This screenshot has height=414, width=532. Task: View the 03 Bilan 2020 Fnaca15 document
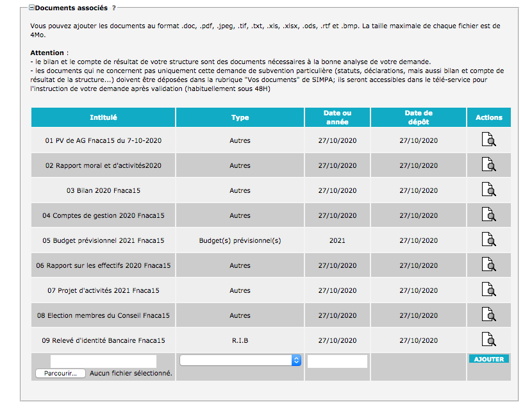tap(488, 190)
